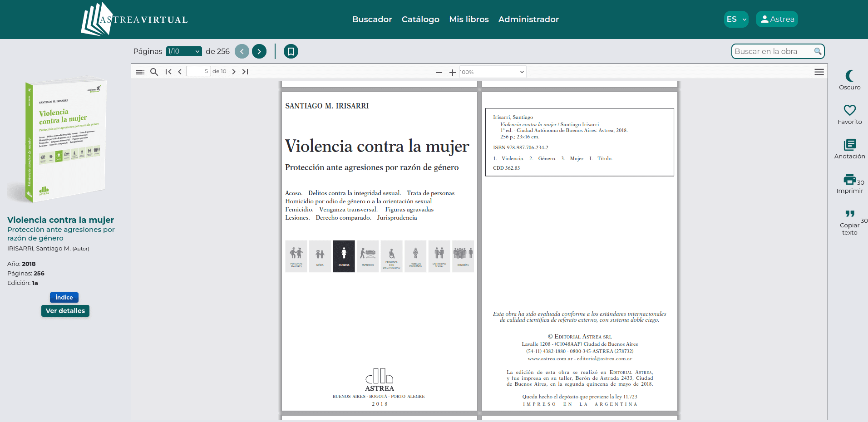Image resolution: width=868 pixels, height=422 pixels.
Task: Click the Minorías icon tile on page
Action: pyautogui.click(x=463, y=256)
